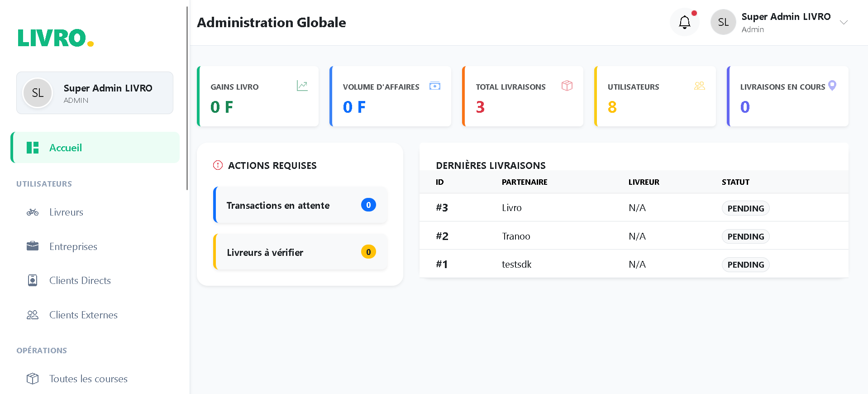
Task: Open the Clients Externes menu item
Action: 95,315
